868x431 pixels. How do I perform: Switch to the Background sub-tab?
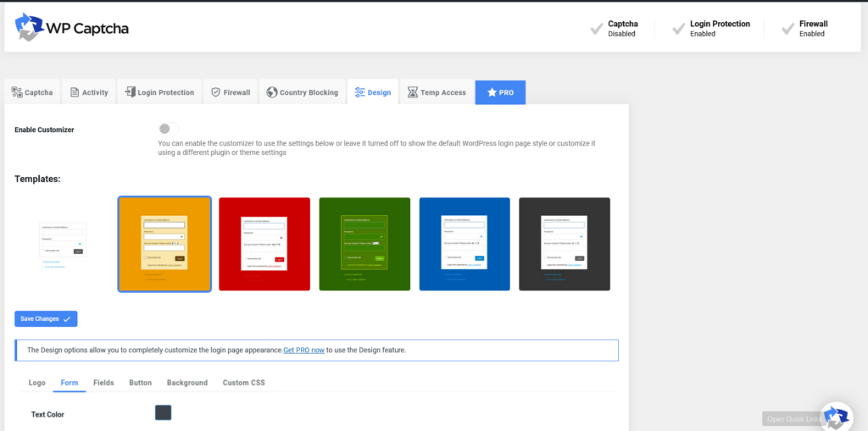pos(187,383)
